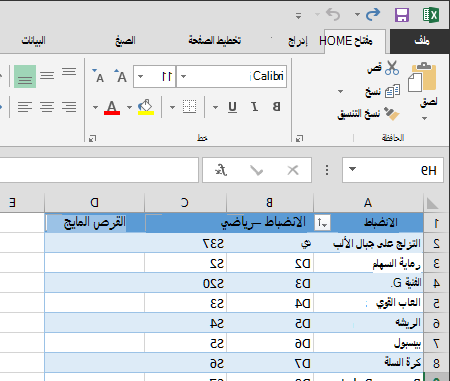Click the Copy pages icon

tap(392, 91)
